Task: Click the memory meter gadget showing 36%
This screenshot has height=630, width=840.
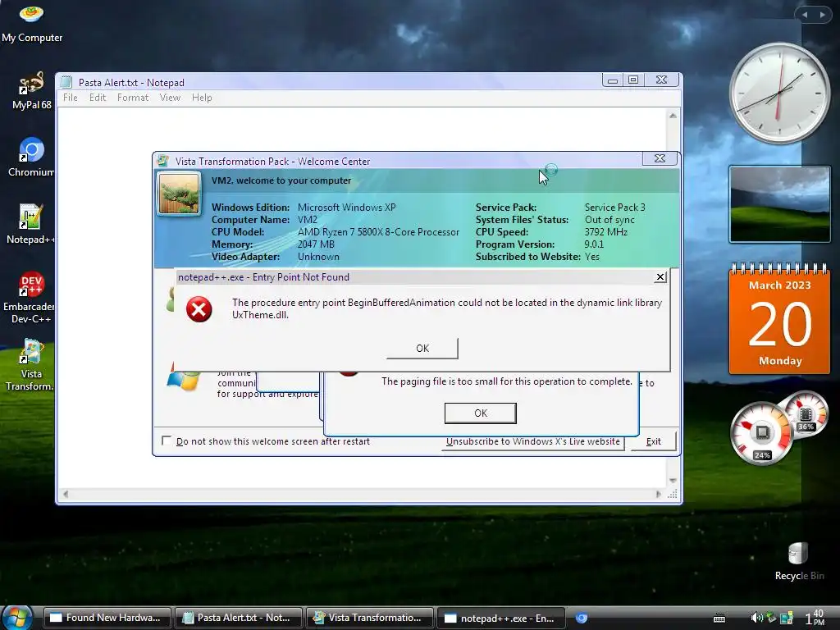Action: coord(806,415)
